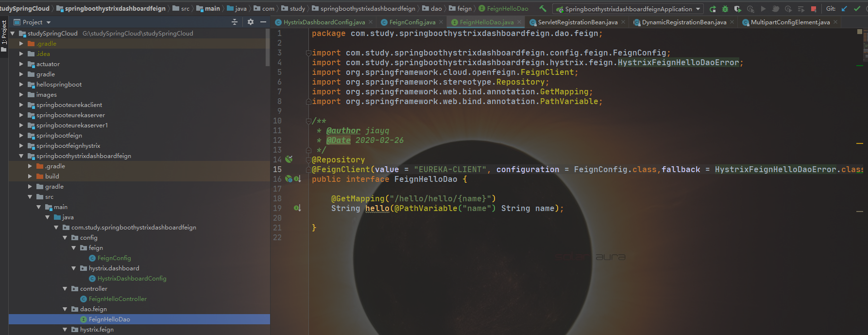Screen dimensions: 868x335
Task: Open HystrixDashboardConfig in project tree
Action: point(132,279)
